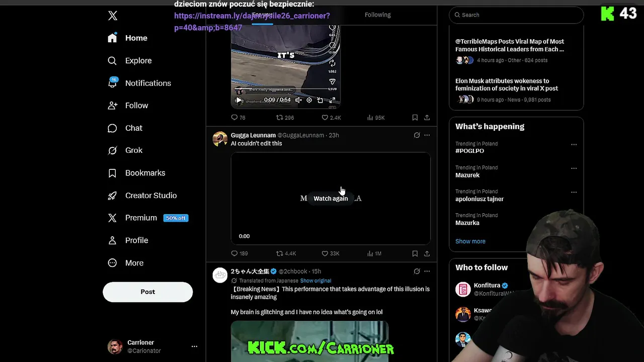Play the top video
The image size is (644, 362).
coord(238,100)
